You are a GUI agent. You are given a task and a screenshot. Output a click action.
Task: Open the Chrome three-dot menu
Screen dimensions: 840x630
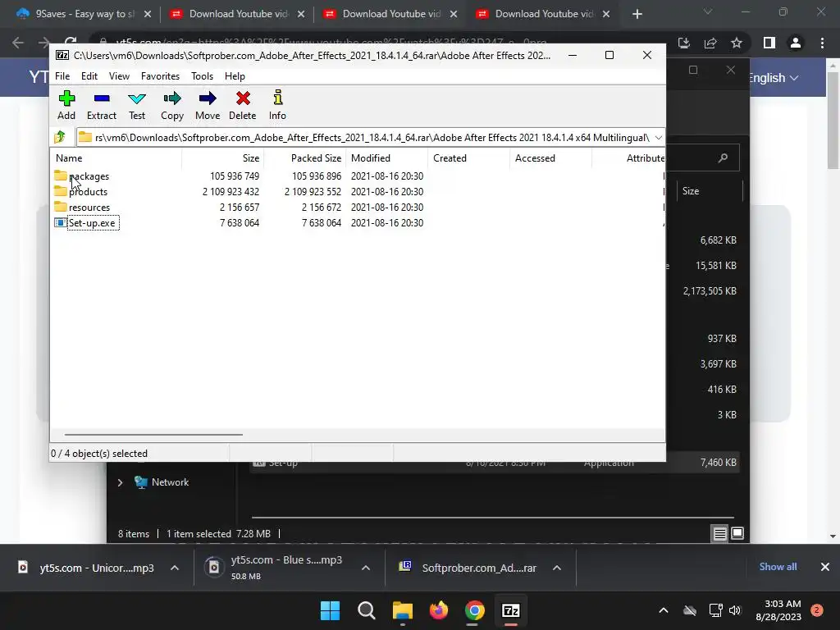click(x=822, y=43)
